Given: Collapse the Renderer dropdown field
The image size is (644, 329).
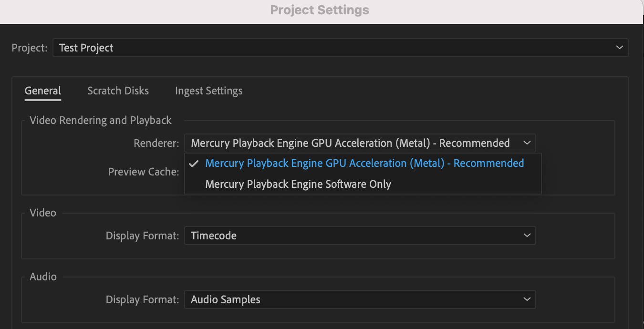Looking at the screenshot, I should (360, 143).
